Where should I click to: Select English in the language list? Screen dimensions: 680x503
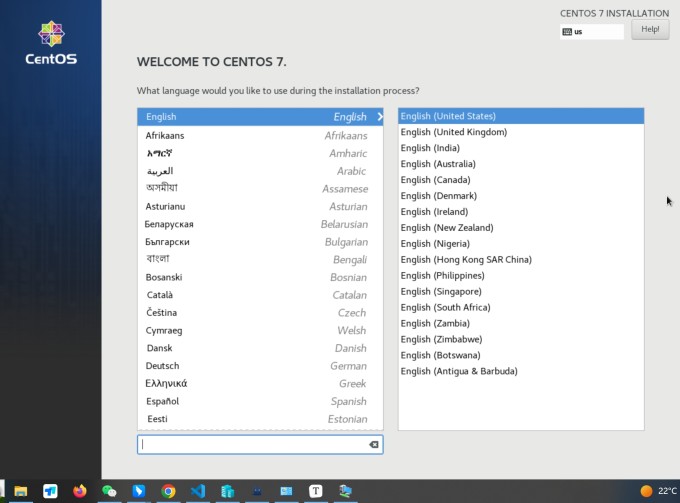tap(260, 117)
